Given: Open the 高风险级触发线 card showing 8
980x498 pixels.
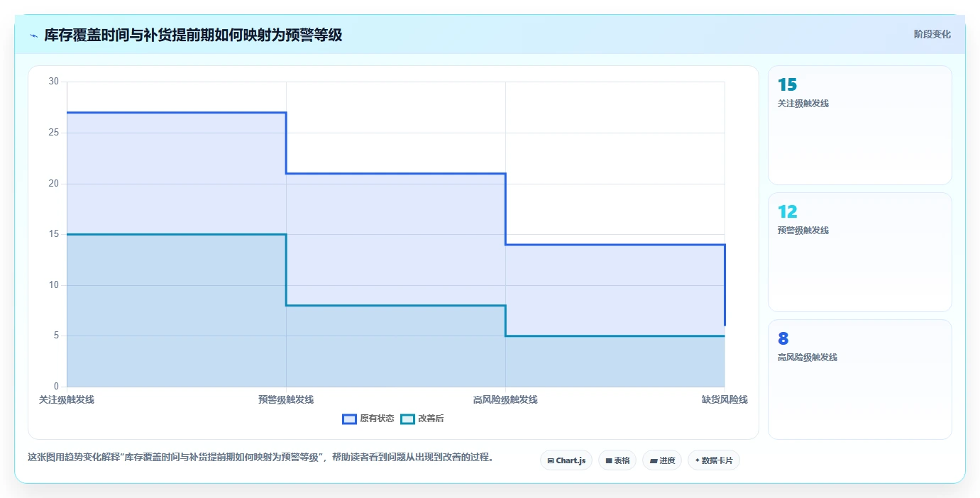Looking at the screenshot, I should (x=859, y=380).
